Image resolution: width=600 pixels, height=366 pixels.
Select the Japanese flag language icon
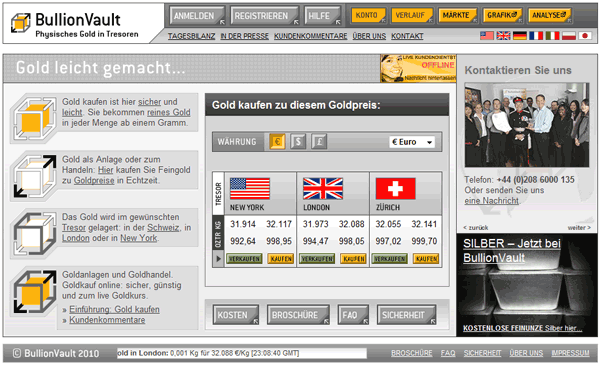click(x=585, y=36)
